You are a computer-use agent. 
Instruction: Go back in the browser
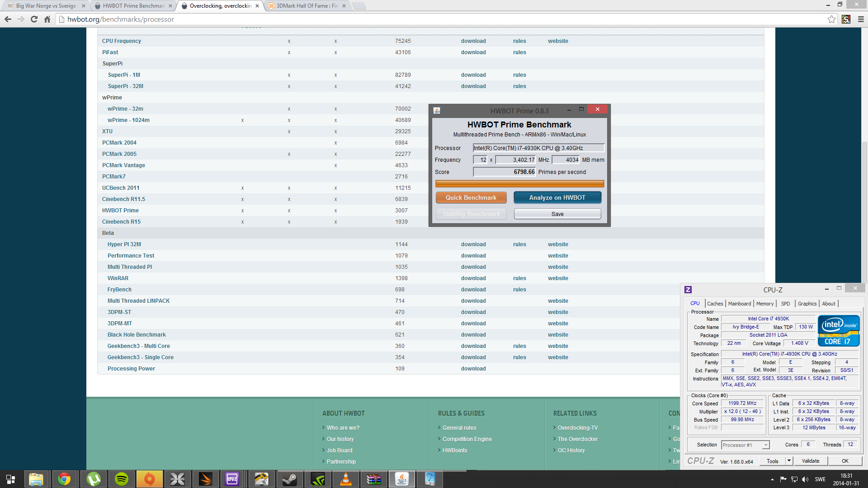(x=8, y=19)
